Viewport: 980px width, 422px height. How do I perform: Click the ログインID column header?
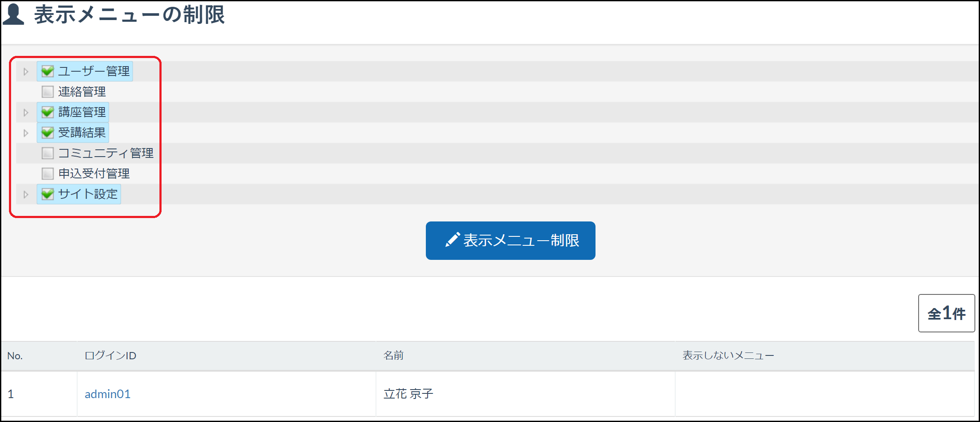point(110,355)
